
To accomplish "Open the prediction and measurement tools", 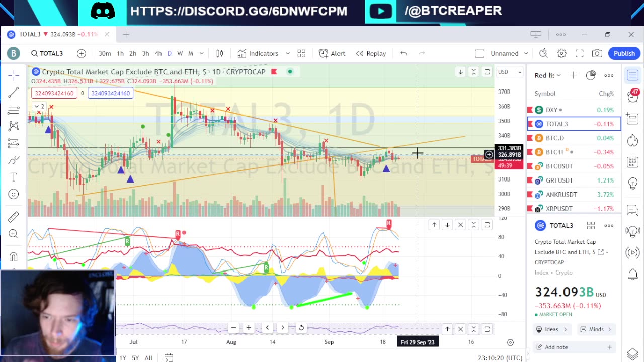I will pyautogui.click(x=14, y=143).
